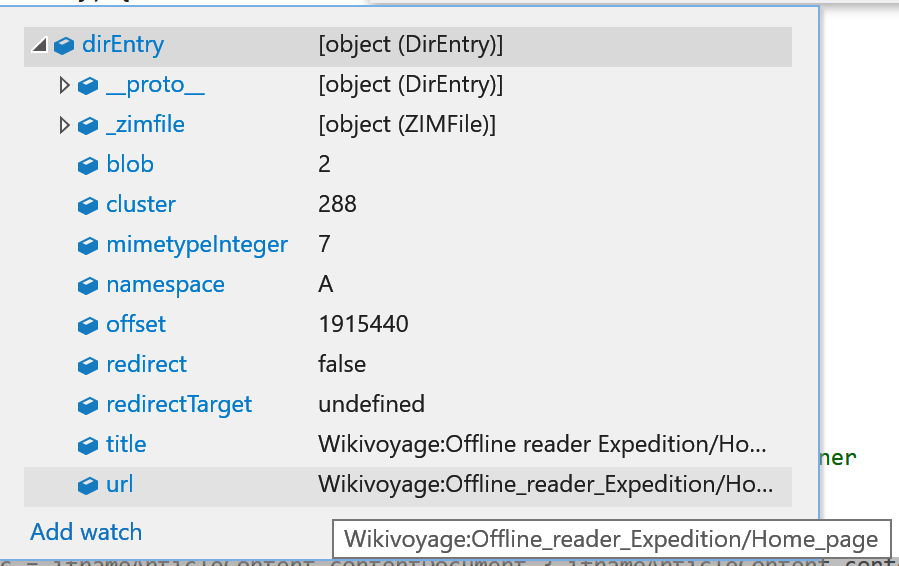The height and width of the screenshot is (566, 899).
Task: Click the cube icon beside title
Action: [x=88, y=445]
